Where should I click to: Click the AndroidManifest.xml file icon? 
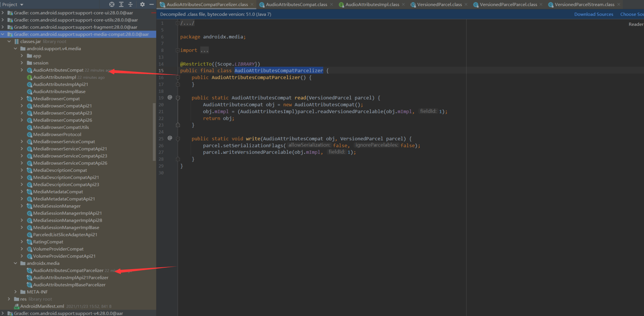(x=16, y=306)
